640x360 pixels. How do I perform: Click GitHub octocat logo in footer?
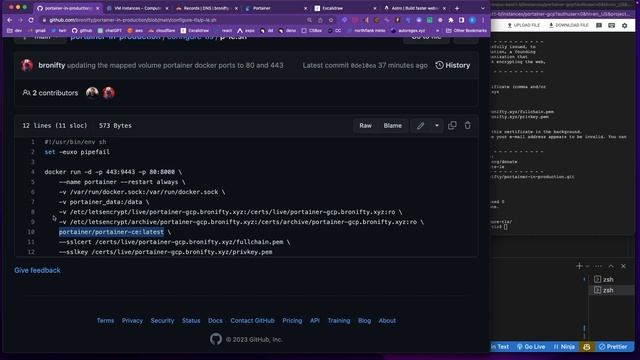(x=216, y=339)
